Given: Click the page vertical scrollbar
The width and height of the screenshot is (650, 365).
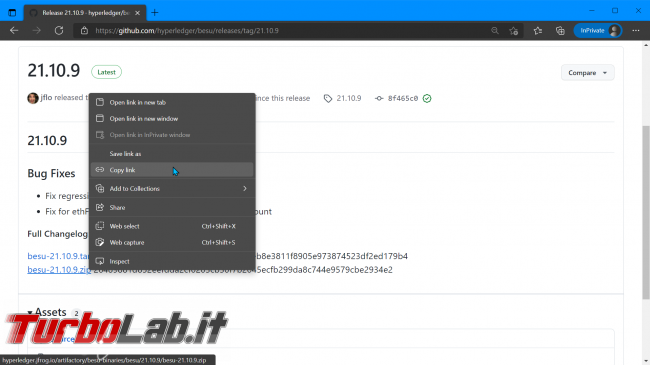Looking at the screenshot, I should coord(645,212).
